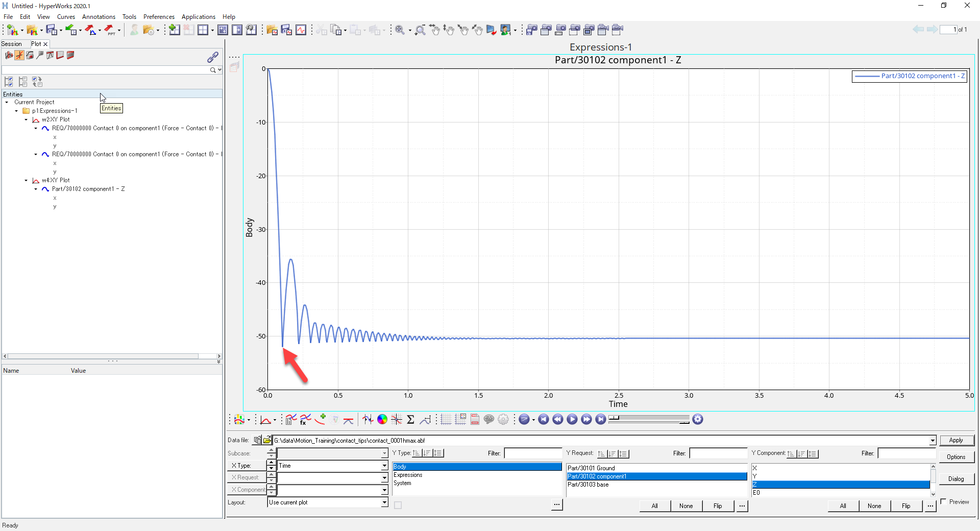Open the plot options gear icon

[503, 420]
